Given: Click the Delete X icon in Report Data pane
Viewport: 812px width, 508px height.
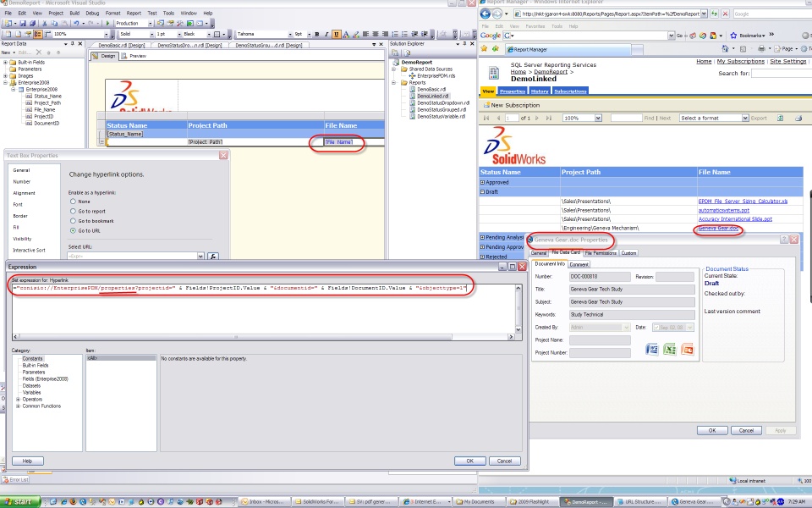Looking at the screenshot, I should pos(39,52).
